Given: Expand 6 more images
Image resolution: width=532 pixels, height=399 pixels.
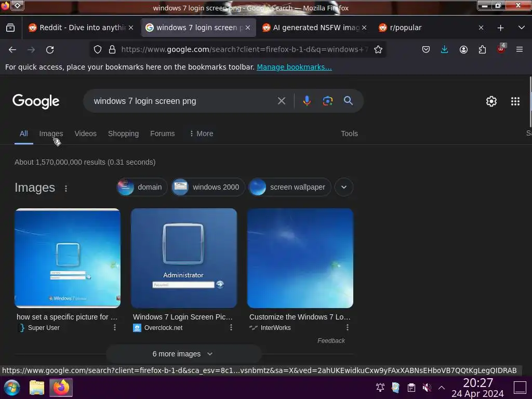Looking at the screenshot, I should click(x=183, y=354).
